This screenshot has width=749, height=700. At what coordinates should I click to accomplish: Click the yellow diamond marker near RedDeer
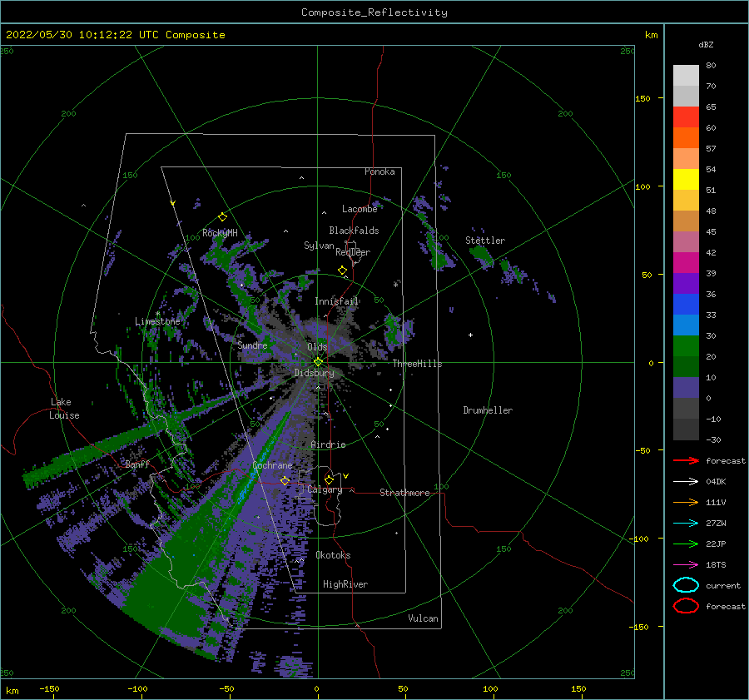(342, 271)
